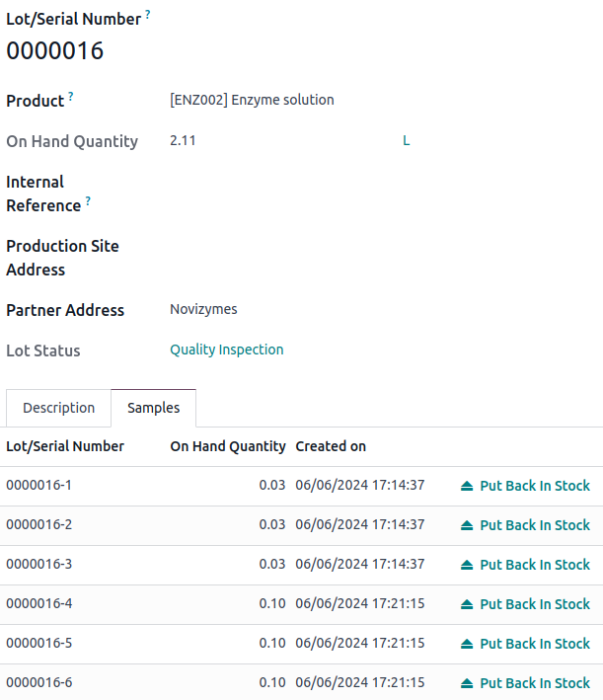Click eject icon on sample 0000016-2 row

pos(467,525)
